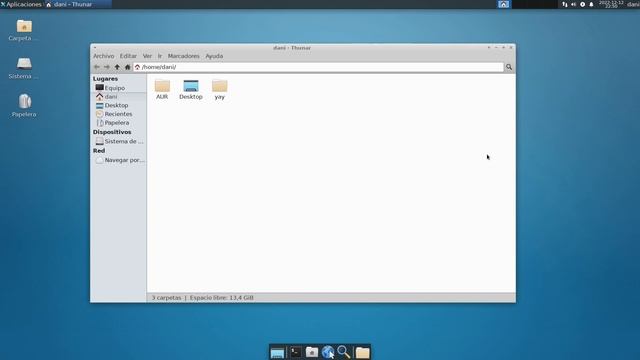
Task: Select the AUR folder
Action: coord(162,89)
